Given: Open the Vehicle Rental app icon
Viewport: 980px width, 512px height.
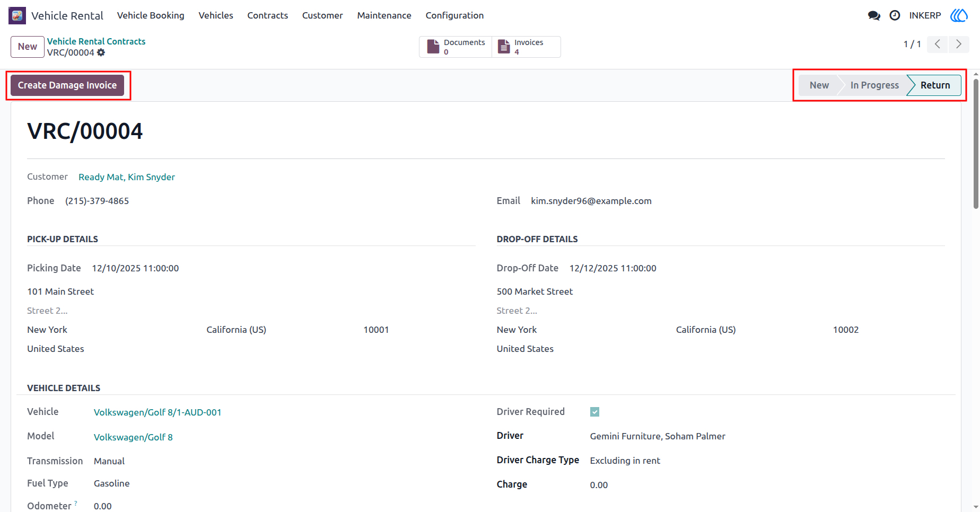Looking at the screenshot, I should 17,15.
